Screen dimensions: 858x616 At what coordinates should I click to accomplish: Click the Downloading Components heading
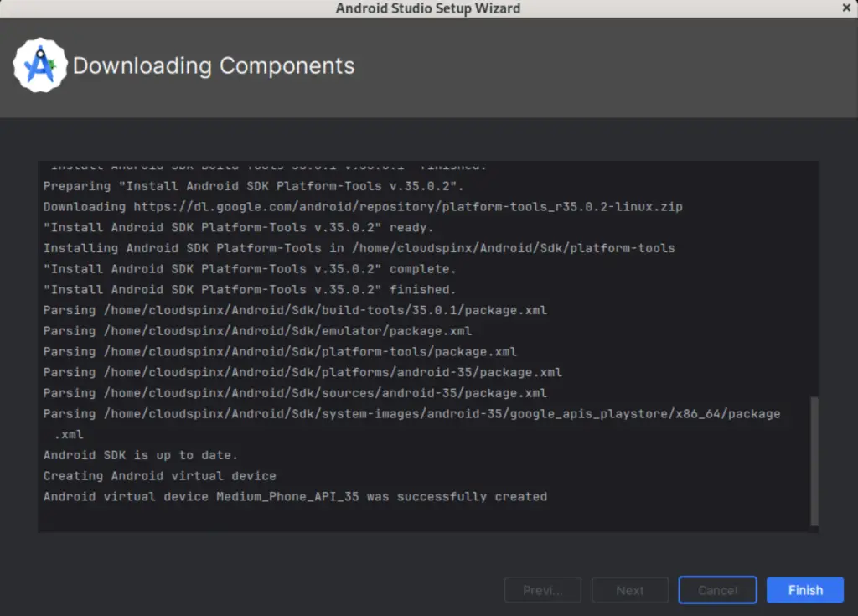pos(214,65)
